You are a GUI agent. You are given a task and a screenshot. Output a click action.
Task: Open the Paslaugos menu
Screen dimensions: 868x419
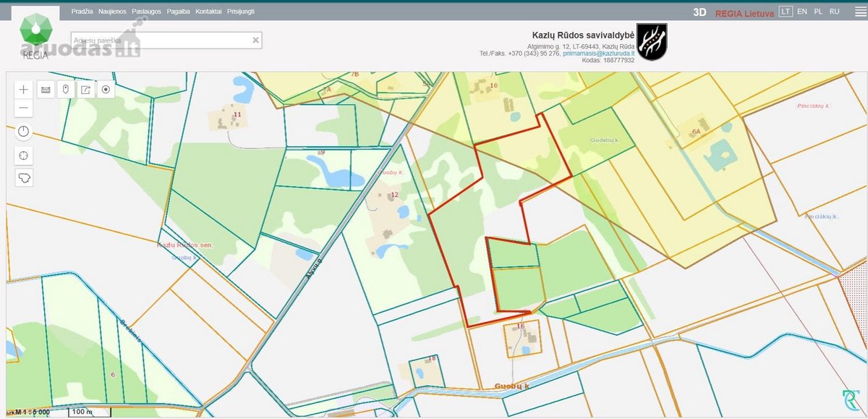pos(147,12)
